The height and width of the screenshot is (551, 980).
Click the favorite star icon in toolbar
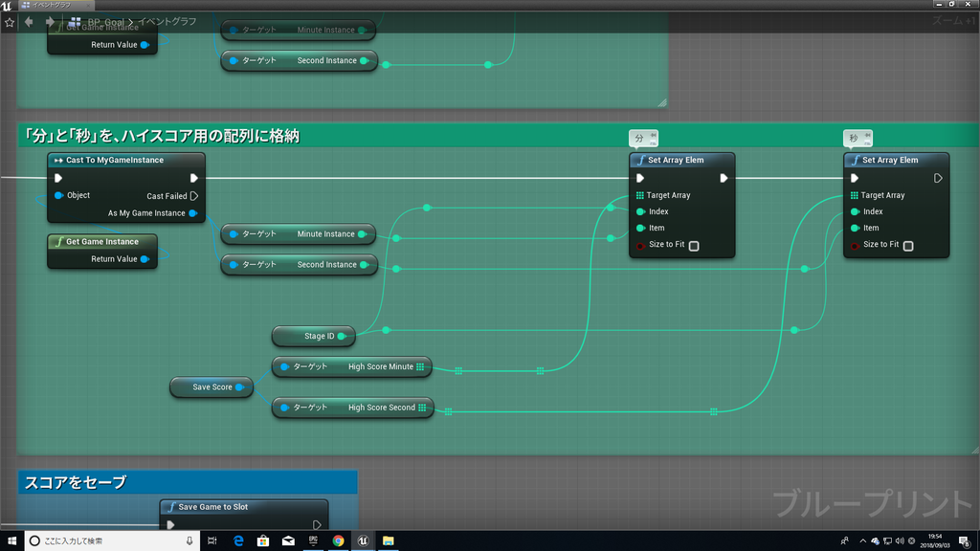[x=10, y=22]
